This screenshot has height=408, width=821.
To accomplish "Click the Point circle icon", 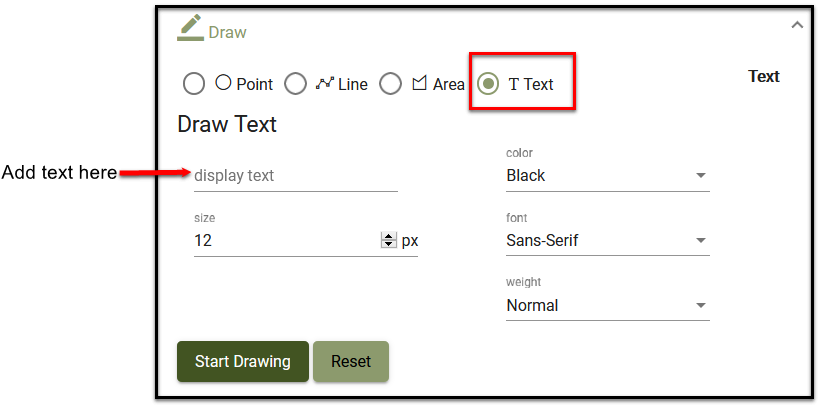I will [x=223, y=83].
